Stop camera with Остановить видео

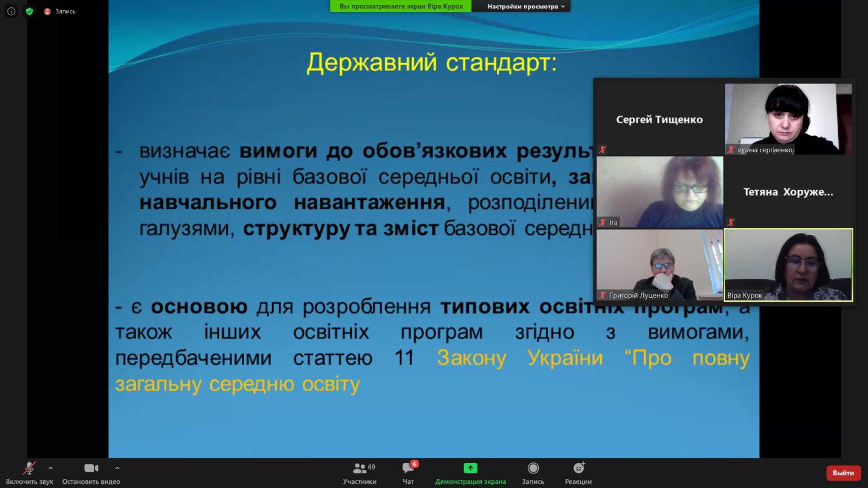coord(91,473)
